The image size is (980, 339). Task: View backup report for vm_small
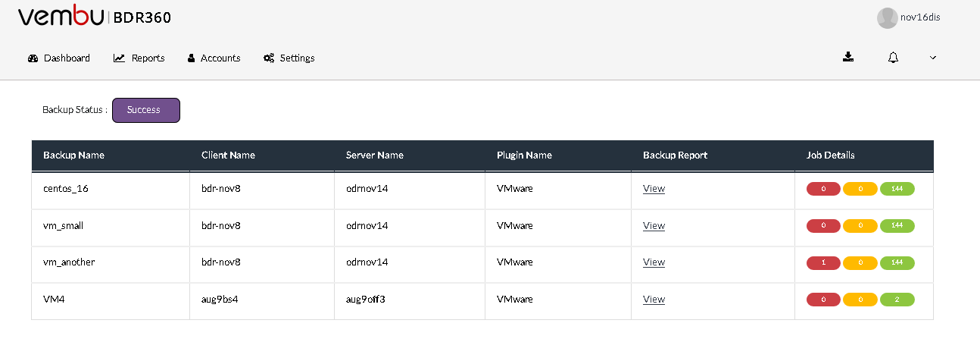pyautogui.click(x=654, y=226)
